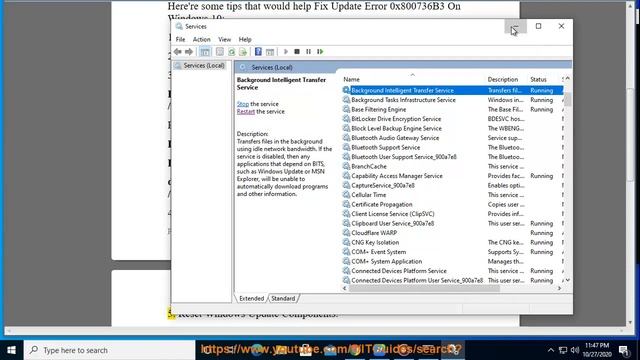
Task: Select CaptureService_900a7e8 row
Action: [x=453, y=185]
